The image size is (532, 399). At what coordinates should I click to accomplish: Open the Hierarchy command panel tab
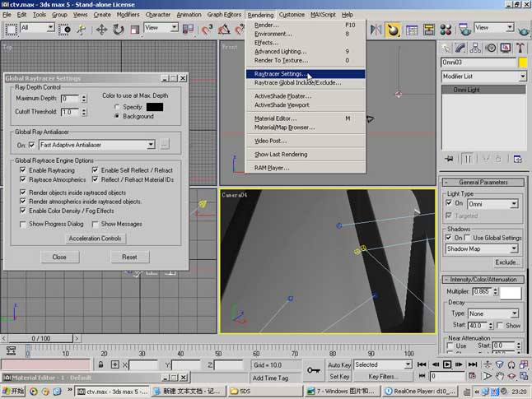point(475,49)
